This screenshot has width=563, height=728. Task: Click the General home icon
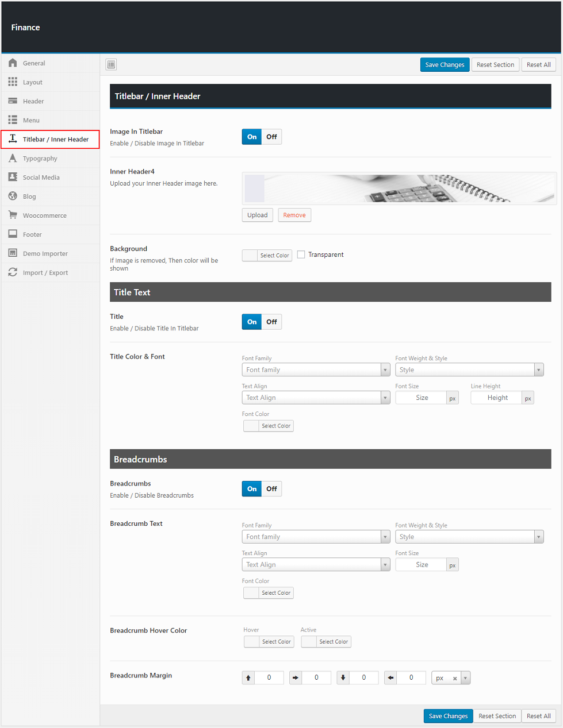(x=13, y=63)
